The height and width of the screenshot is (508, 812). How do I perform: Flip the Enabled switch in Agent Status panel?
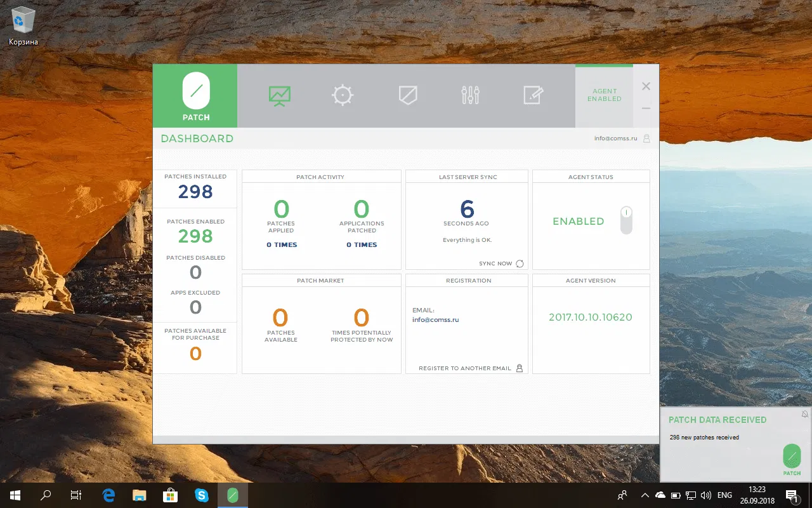(626, 220)
